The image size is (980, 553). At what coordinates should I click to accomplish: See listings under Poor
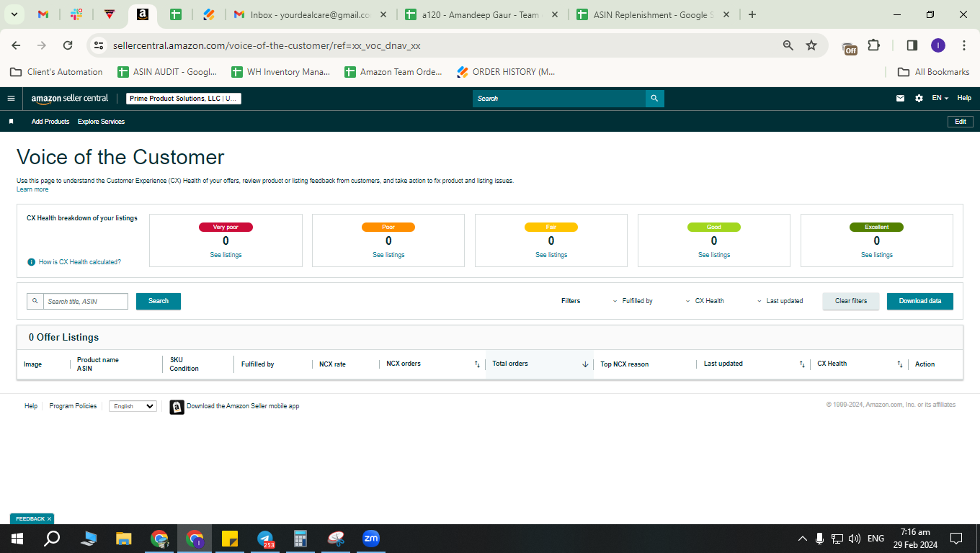point(388,255)
